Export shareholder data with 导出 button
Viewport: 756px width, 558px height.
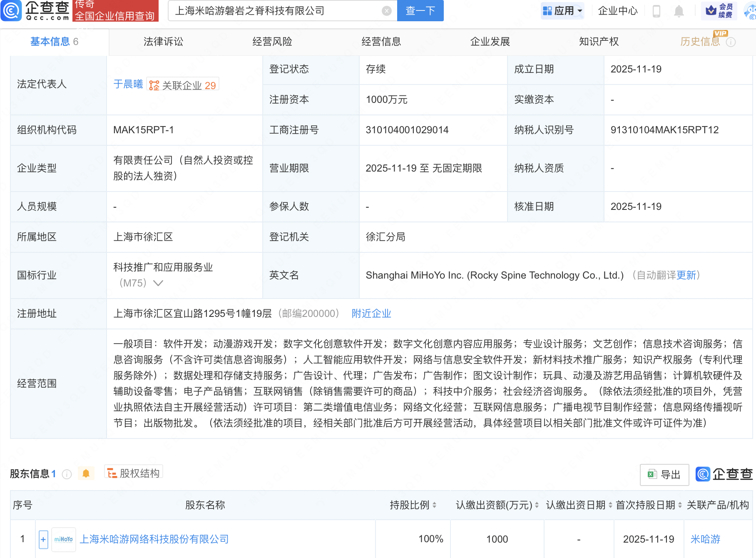(664, 474)
